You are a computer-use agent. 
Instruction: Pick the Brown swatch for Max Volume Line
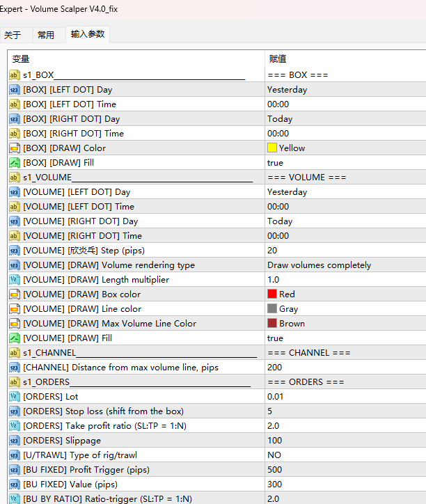pyautogui.click(x=272, y=324)
